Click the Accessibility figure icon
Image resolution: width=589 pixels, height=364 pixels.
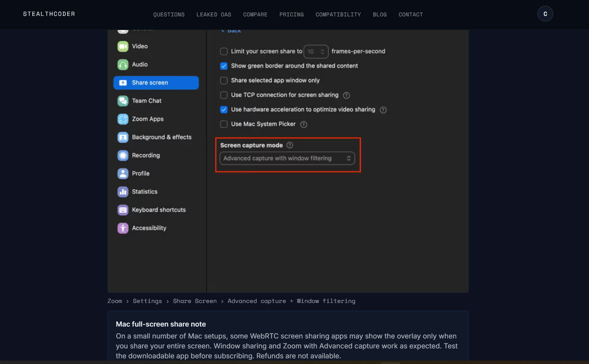[123, 228]
